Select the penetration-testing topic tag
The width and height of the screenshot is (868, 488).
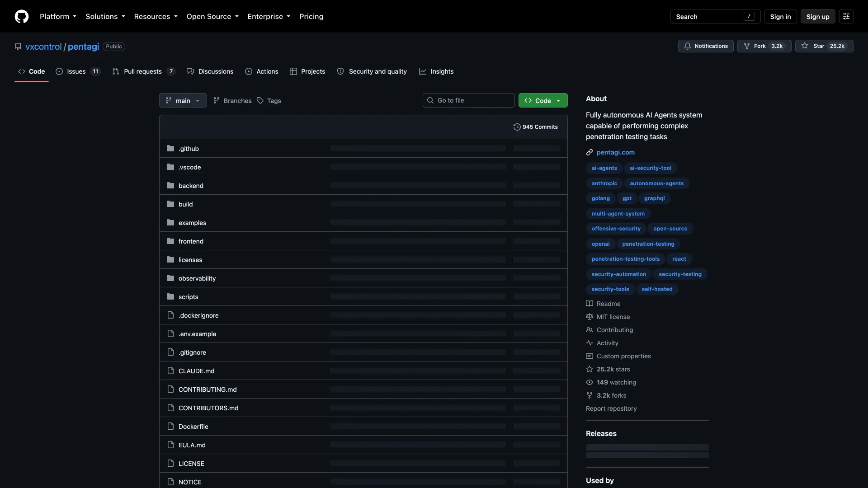(648, 244)
